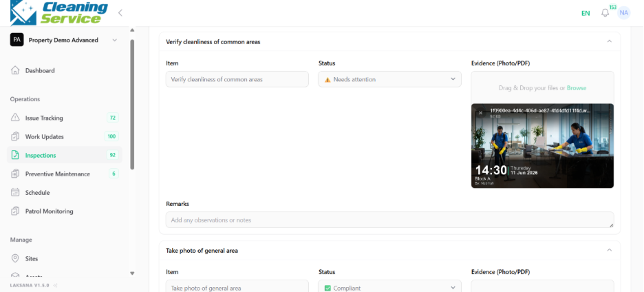The height and width of the screenshot is (292, 644).
Task: Click the Remarks text field
Action: (x=389, y=220)
